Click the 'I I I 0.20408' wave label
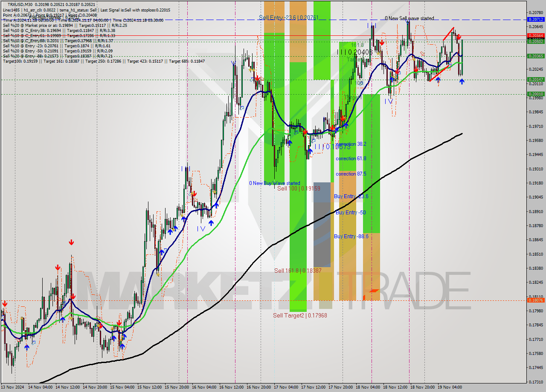This screenshot has width=546, height=392. coord(354,52)
